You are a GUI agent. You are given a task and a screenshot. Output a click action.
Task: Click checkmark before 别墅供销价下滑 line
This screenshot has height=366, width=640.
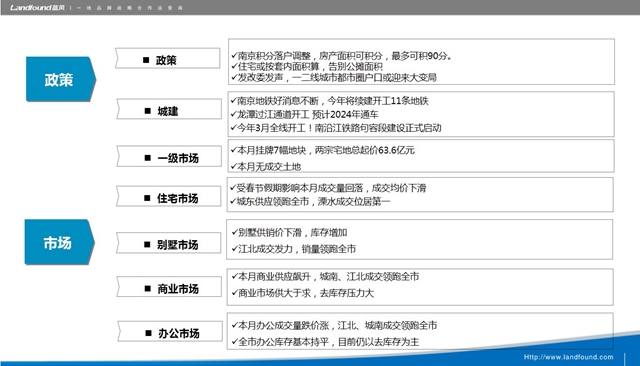[x=234, y=232]
